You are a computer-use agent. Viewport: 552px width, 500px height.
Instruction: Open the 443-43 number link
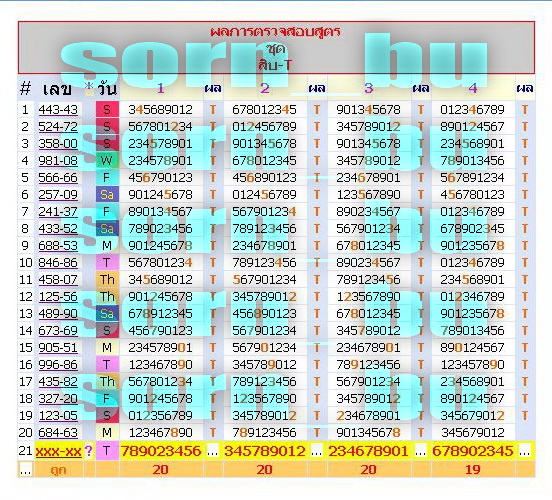pyautogui.click(x=58, y=110)
